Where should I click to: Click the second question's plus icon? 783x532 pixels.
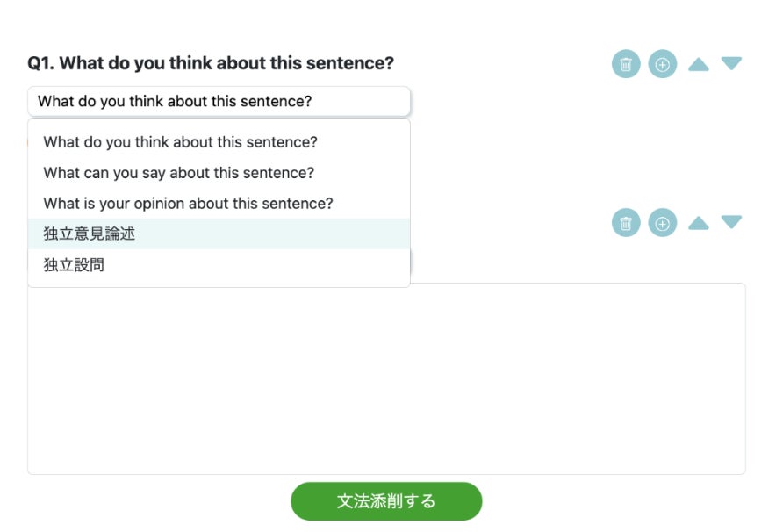(663, 223)
